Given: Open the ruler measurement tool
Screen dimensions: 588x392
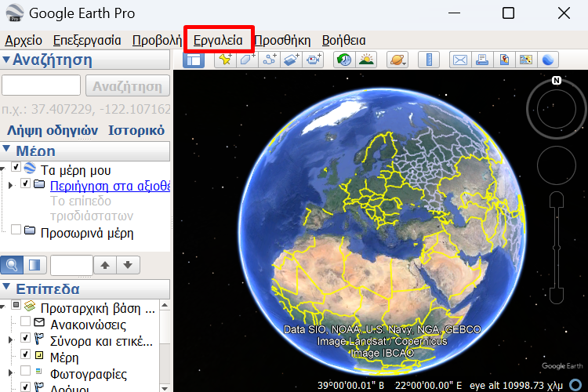Looking at the screenshot, I should click(429, 60).
